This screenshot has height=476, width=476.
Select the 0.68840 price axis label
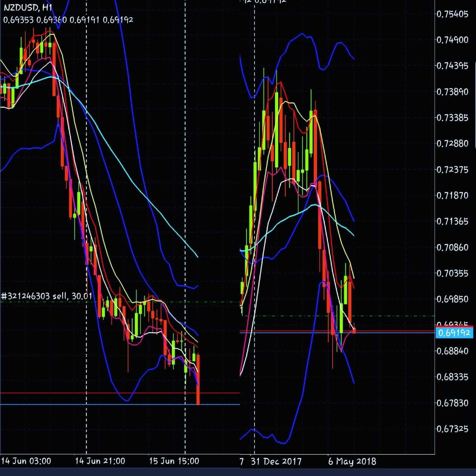[x=452, y=351]
